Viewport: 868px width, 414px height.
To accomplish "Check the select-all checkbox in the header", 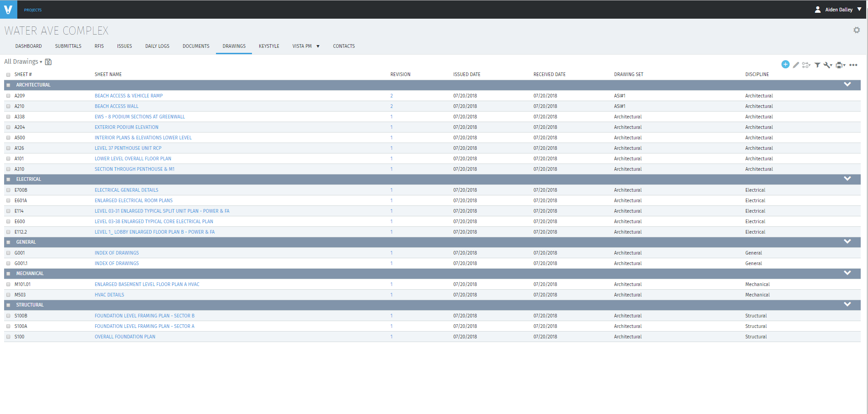I will click(x=8, y=74).
